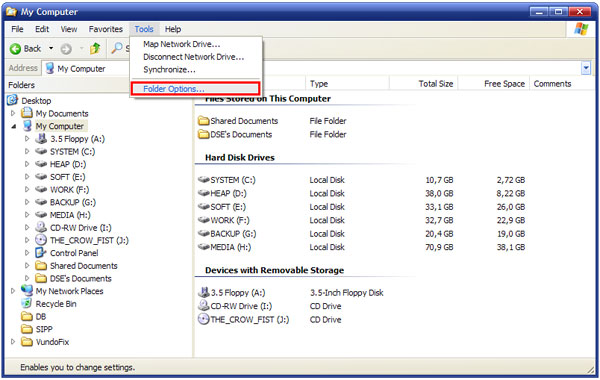Viewport: 600px width, 380px height.
Task: Sort by the Total Size column header
Action: (x=424, y=83)
